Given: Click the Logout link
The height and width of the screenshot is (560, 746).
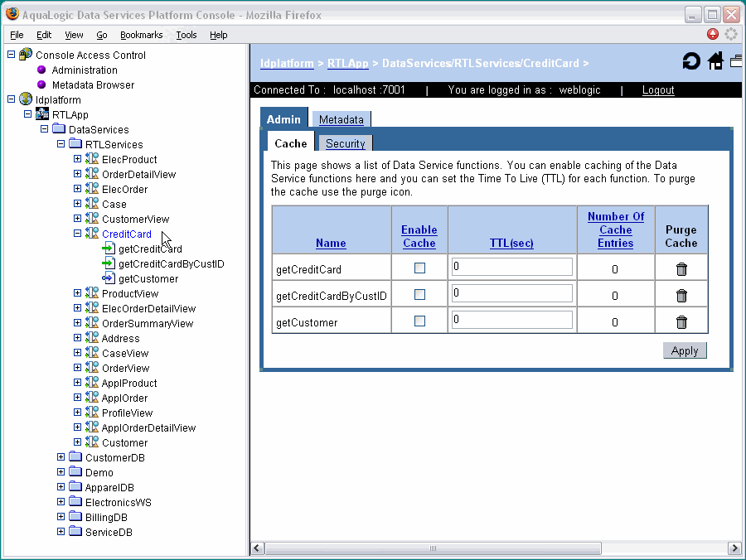Looking at the screenshot, I should click(x=658, y=89).
